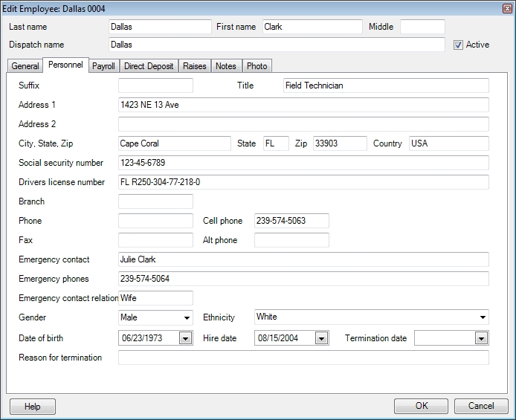The image size is (516, 420).
Task: Click the Country field showing USA
Action: click(x=449, y=143)
